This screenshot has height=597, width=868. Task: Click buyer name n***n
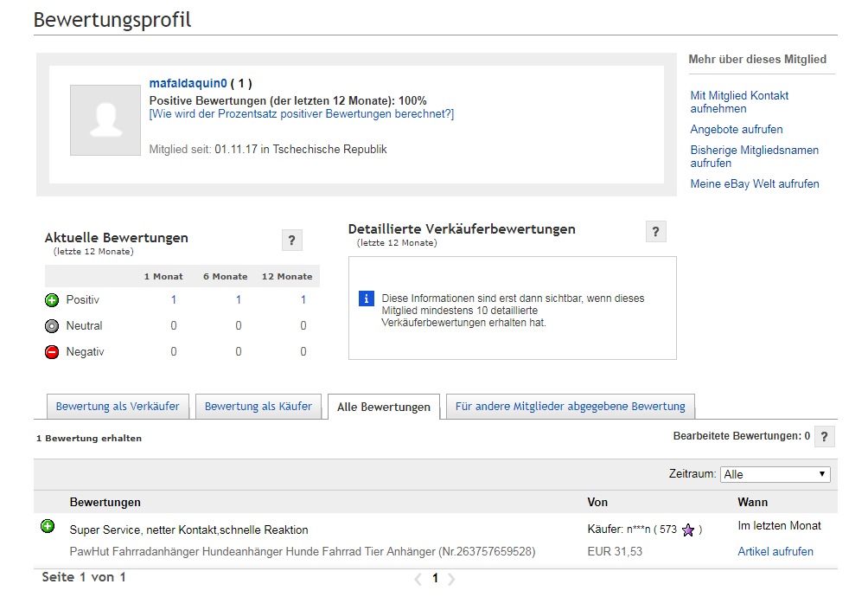(x=638, y=530)
